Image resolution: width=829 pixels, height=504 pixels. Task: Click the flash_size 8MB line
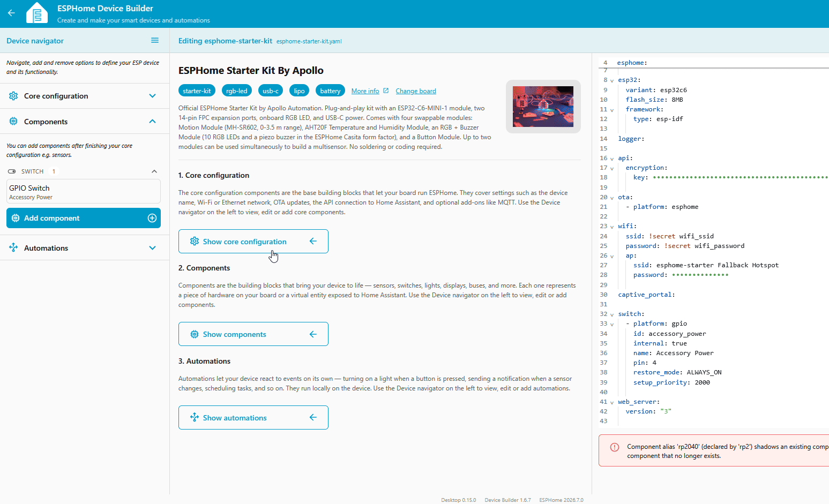pyautogui.click(x=654, y=100)
